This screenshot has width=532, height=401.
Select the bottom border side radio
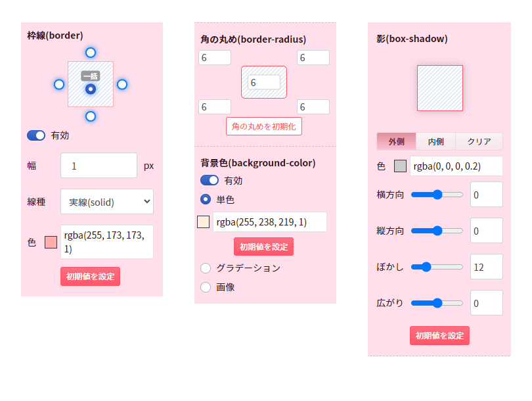[91, 116]
